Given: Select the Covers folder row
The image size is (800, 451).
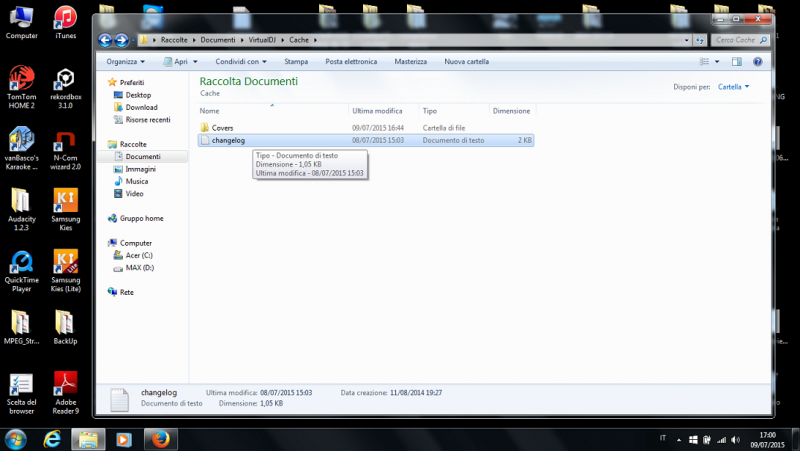Looking at the screenshot, I should [x=366, y=128].
